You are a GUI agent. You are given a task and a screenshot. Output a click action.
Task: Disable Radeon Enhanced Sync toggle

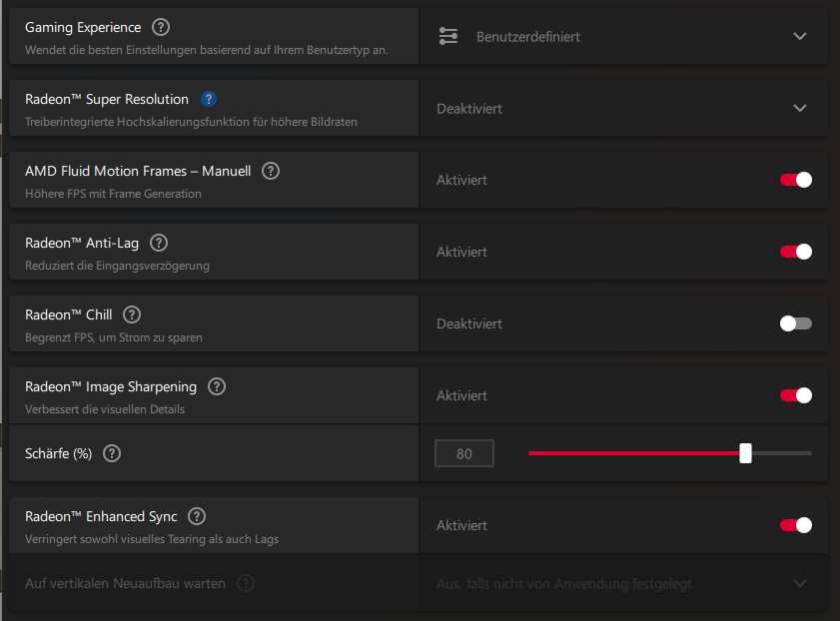click(x=796, y=525)
